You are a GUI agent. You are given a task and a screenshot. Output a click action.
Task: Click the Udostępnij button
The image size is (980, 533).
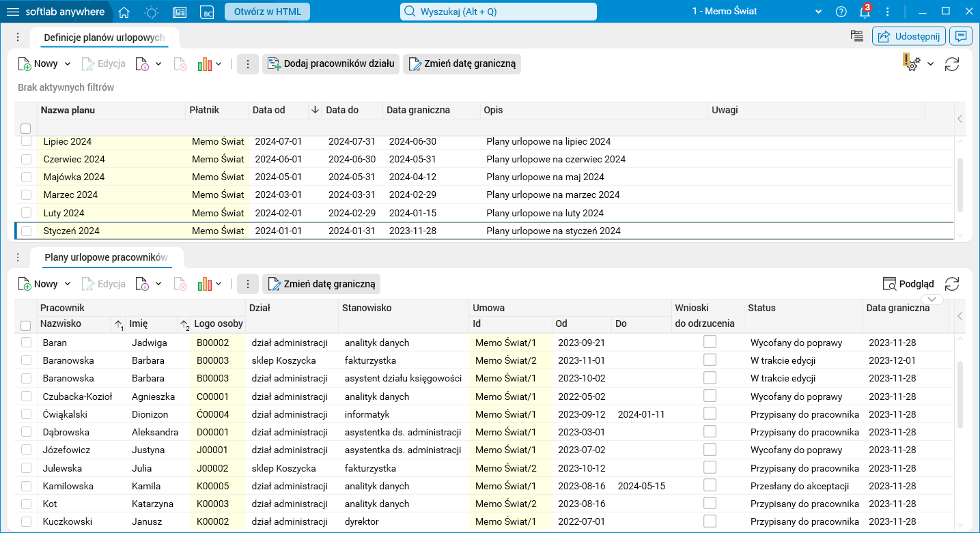pyautogui.click(x=908, y=36)
